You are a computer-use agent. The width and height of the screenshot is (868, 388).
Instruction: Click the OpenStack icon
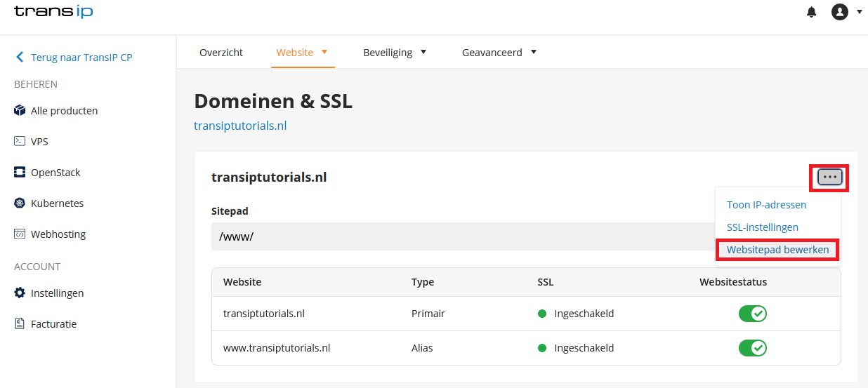pos(20,173)
